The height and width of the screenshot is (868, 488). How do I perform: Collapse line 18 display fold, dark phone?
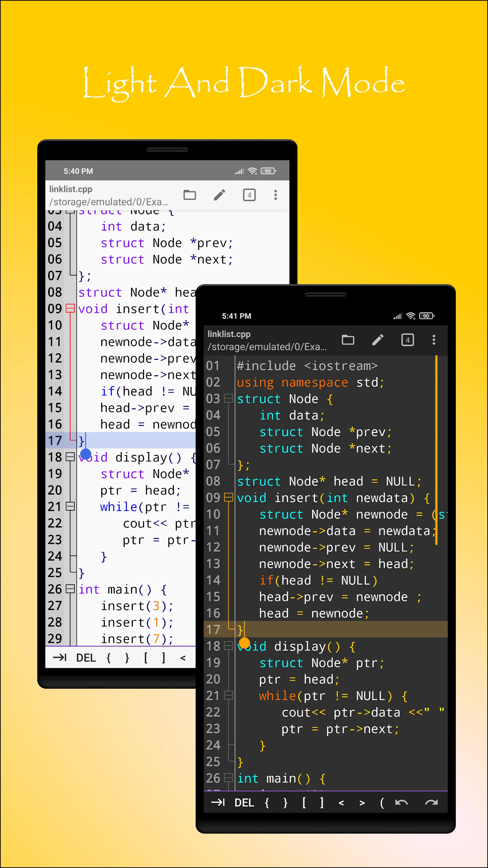tap(228, 646)
